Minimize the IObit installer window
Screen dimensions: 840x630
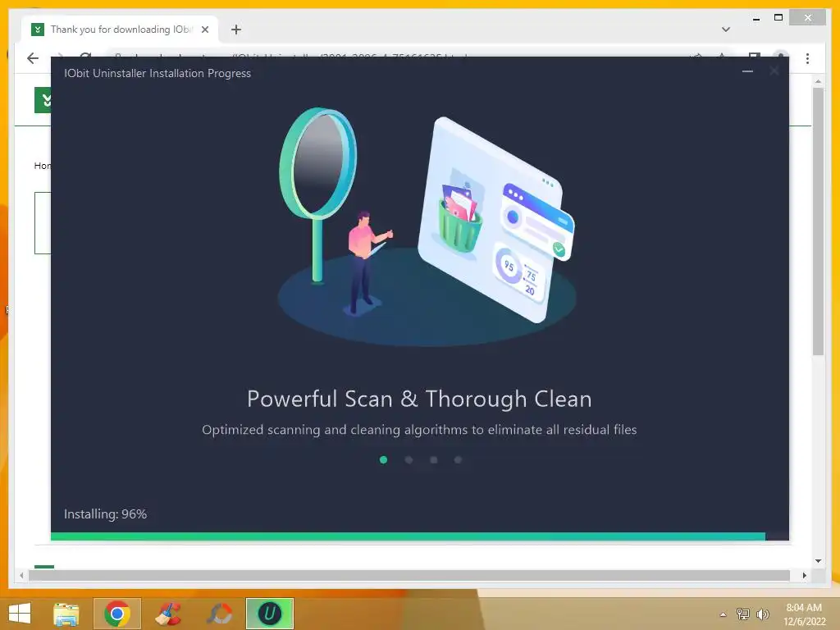point(748,71)
